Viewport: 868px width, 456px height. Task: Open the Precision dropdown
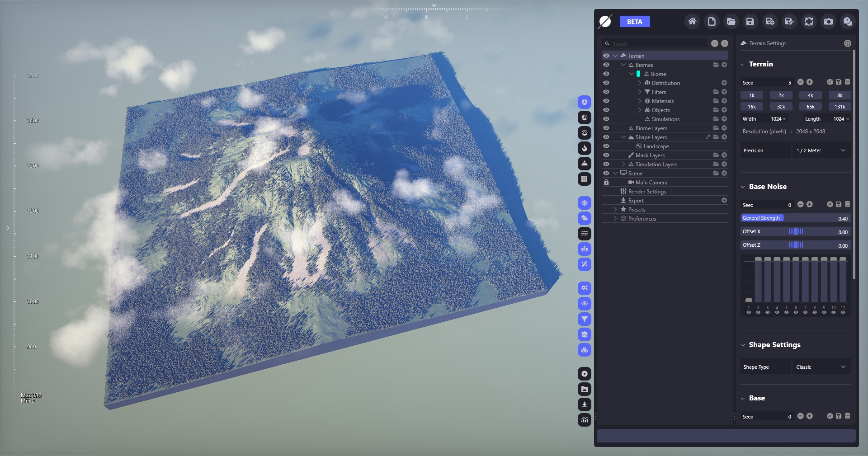coord(821,150)
